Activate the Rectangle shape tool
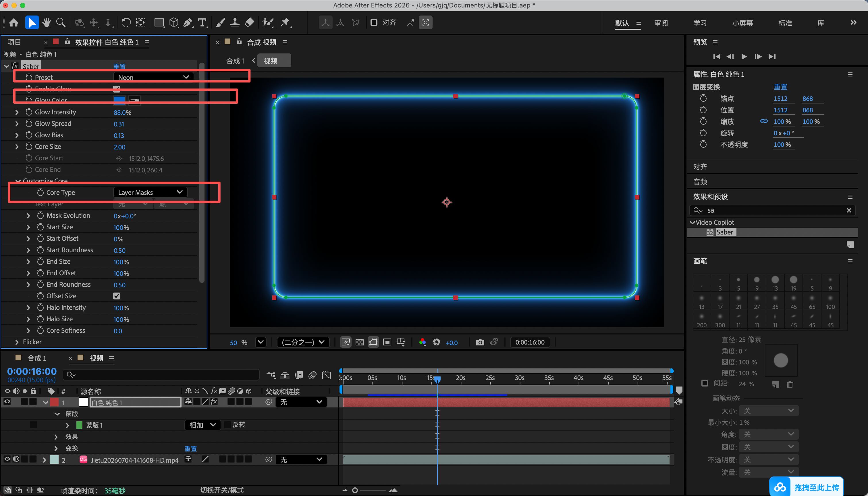This screenshot has height=496, width=868. tap(159, 23)
